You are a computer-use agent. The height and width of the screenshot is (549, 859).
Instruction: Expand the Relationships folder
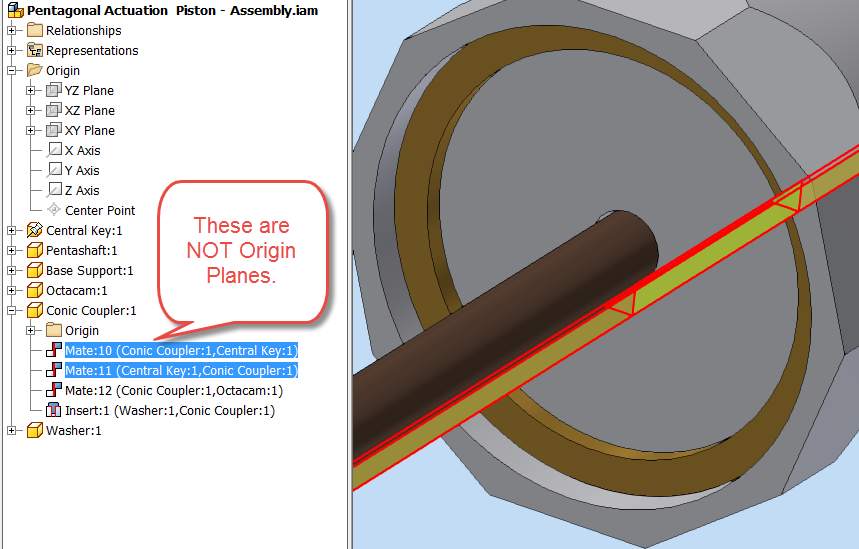12,31
